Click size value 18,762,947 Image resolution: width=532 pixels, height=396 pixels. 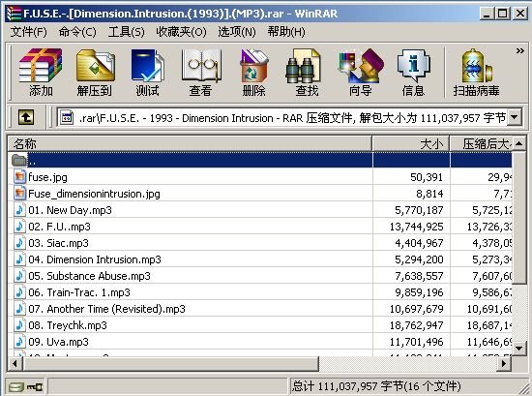[x=416, y=325]
